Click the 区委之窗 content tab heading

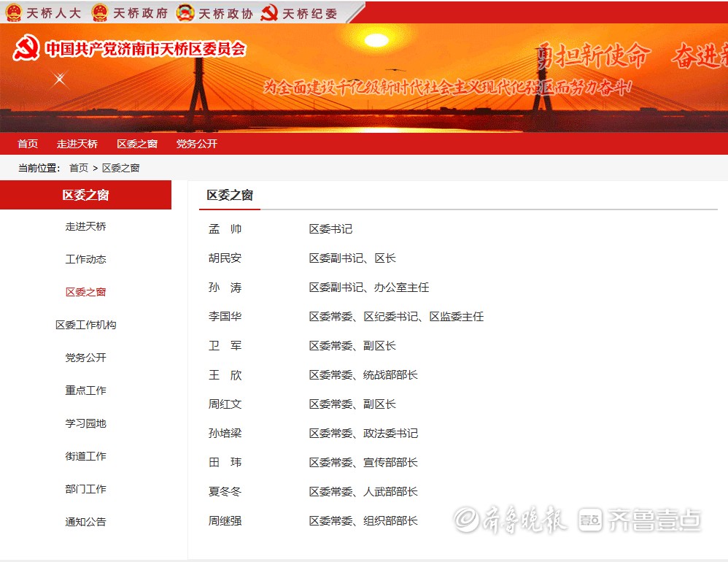230,195
